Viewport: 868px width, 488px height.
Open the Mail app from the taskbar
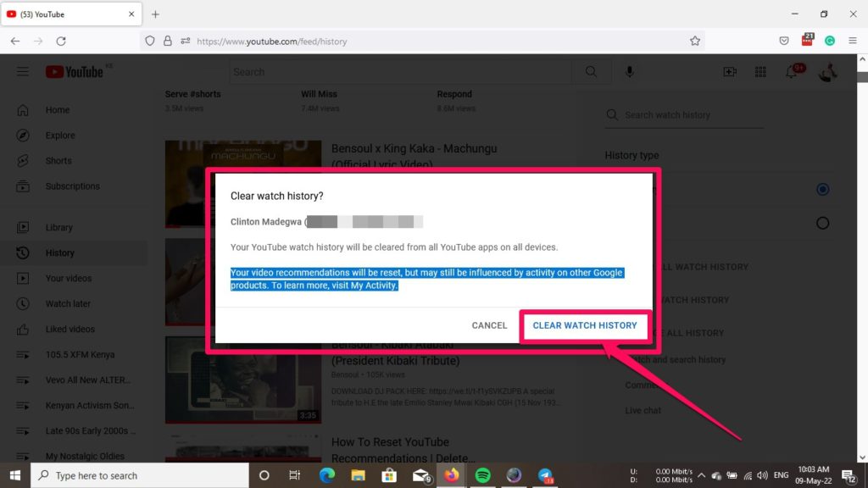point(421,475)
